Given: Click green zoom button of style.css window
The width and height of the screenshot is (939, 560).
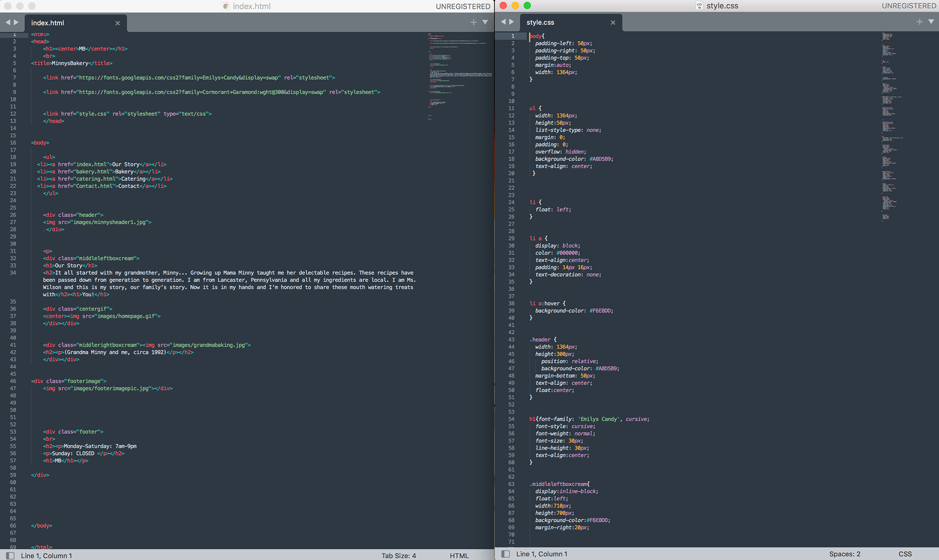Looking at the screenshot, I should point(527,5).
